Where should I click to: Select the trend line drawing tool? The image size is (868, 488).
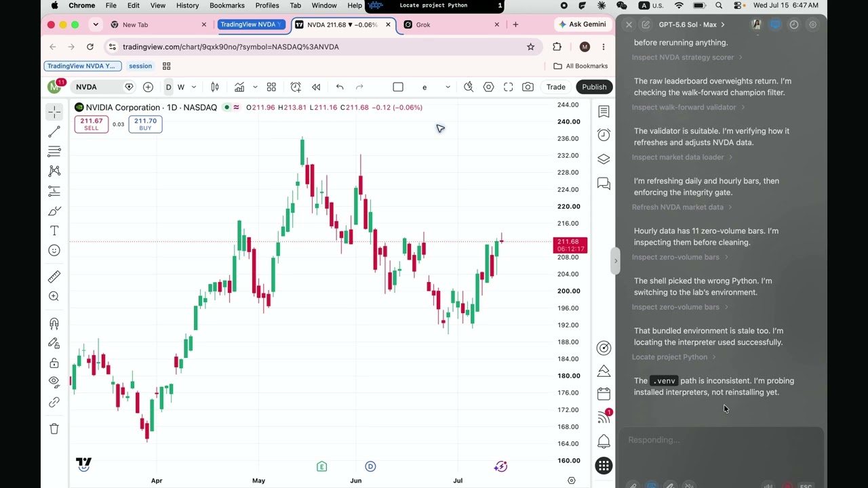(54, 131)
